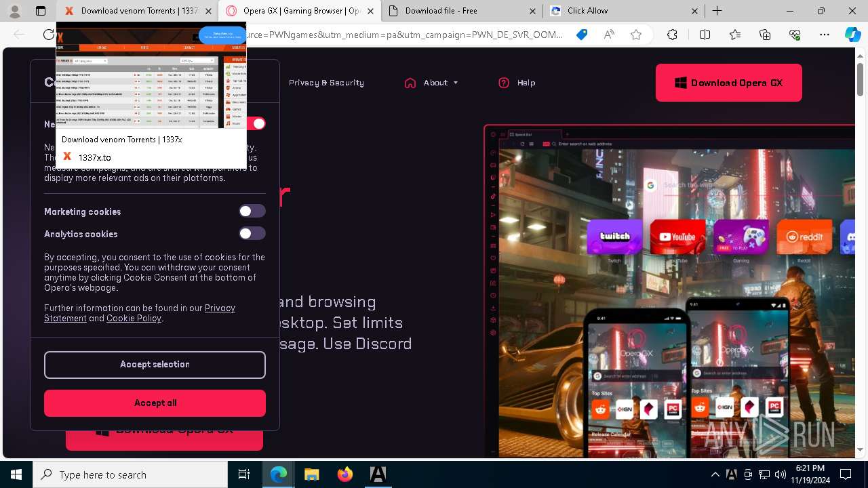The width and height of the screenshot is (868, 488).
Task: Toggle the Necessary cookies red switch
Action: click(256, 123)
